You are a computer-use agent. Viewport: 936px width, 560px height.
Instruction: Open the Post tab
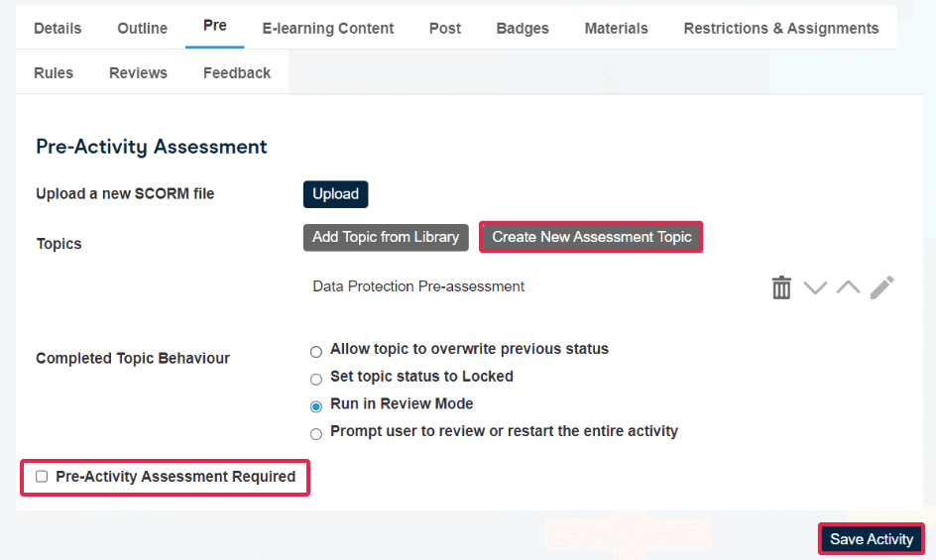point(445,28)
